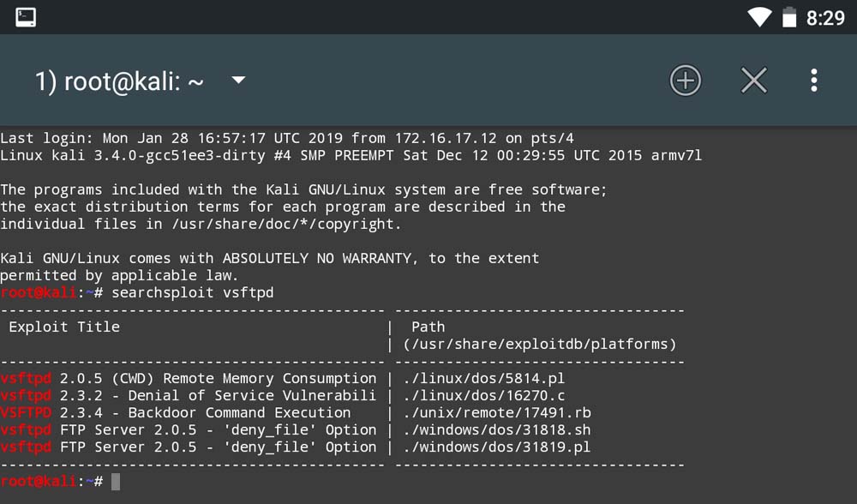Expand the session dropdown arrow
Screen dimensions: 857x504
pyautogui.click(x=239, y=81)
